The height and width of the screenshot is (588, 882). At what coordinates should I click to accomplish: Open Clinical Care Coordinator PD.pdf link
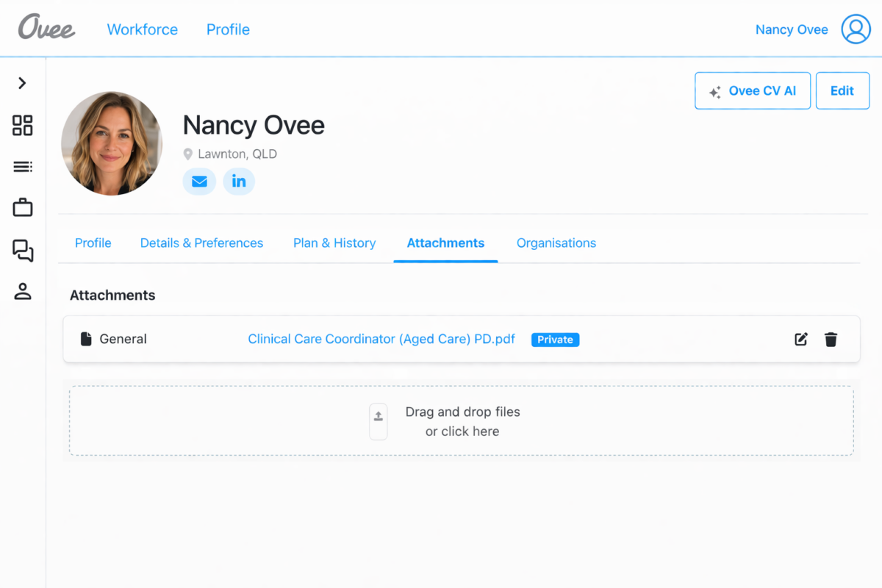point(381,339)
